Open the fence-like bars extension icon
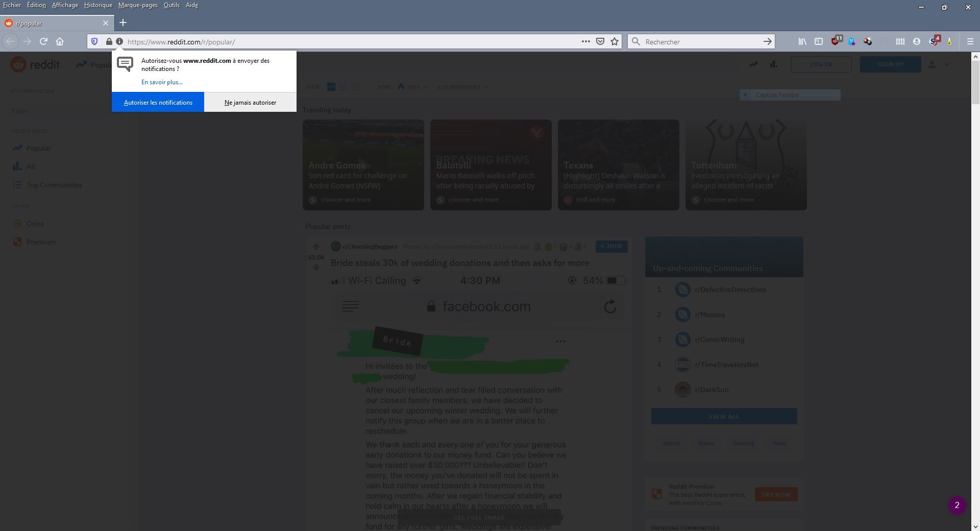Screen dimensions: 980x531 (x=900, y=42)
